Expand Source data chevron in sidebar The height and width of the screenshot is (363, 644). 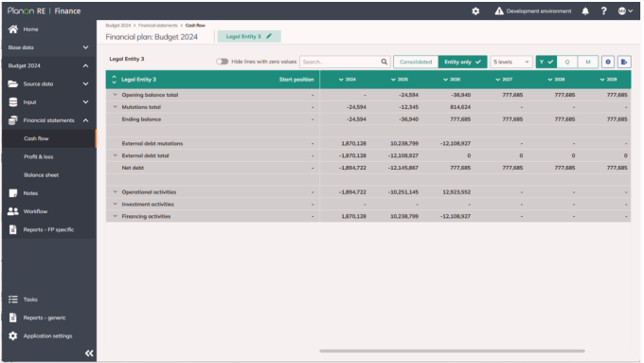coord(85,83)
